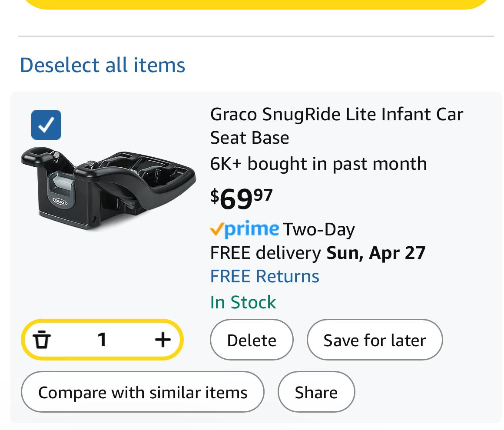Open the Graco SnugRide Lite product title

tap(336, 126)
